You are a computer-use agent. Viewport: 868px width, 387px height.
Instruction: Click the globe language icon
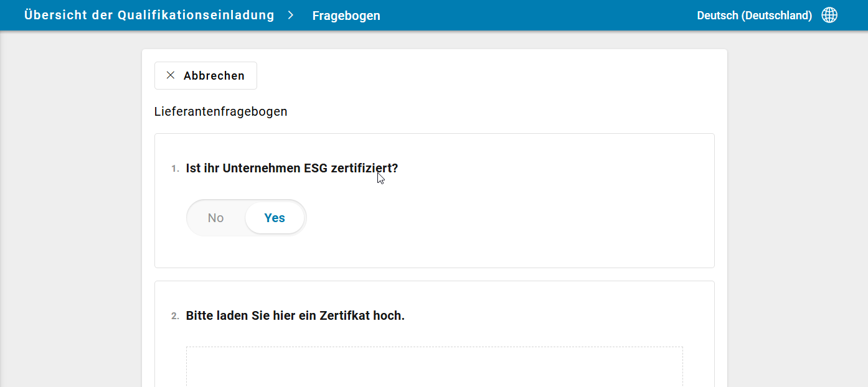829,16
